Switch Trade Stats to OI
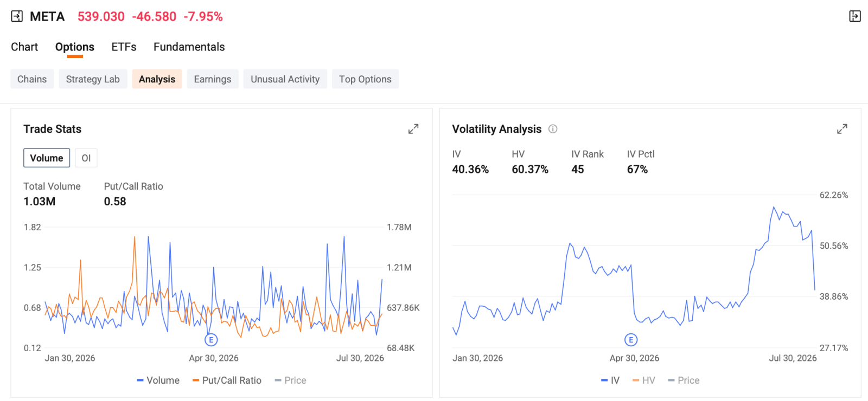This screenshot has width=868, height=401. point(86,158)
